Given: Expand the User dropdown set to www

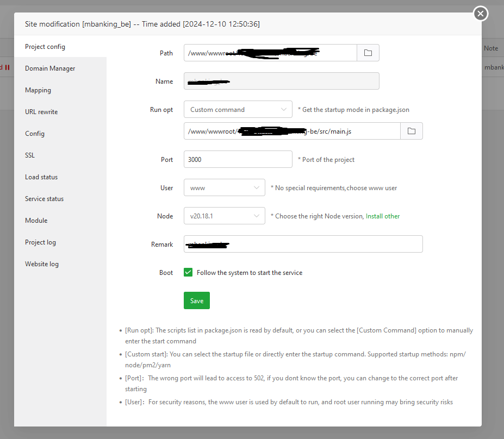Looking at the screenshot, I should [x=224, y=187].
